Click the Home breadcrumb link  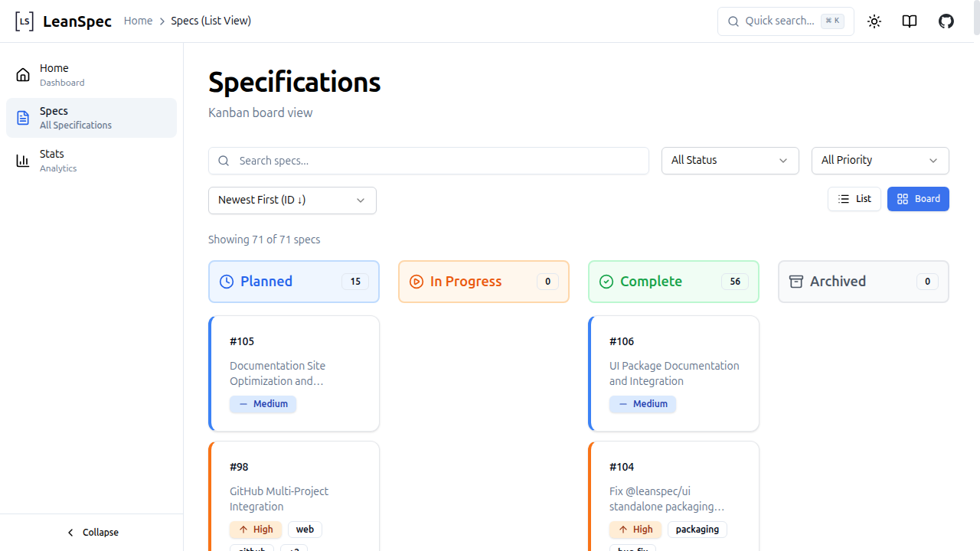coord(138,21)
